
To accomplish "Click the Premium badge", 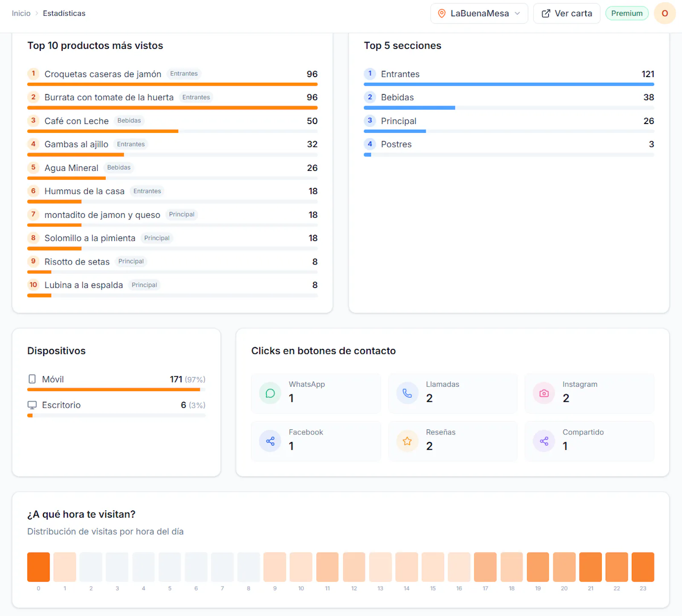I will pos(627,13).
